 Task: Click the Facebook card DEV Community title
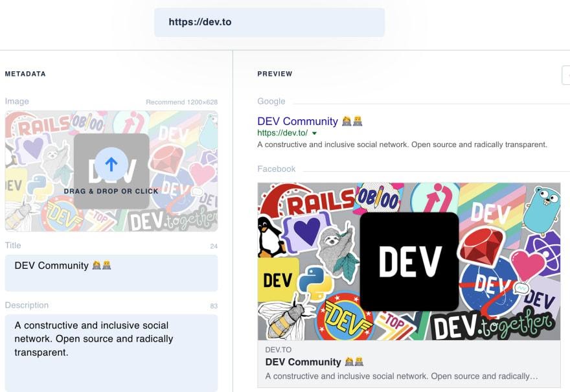point(314,362)
